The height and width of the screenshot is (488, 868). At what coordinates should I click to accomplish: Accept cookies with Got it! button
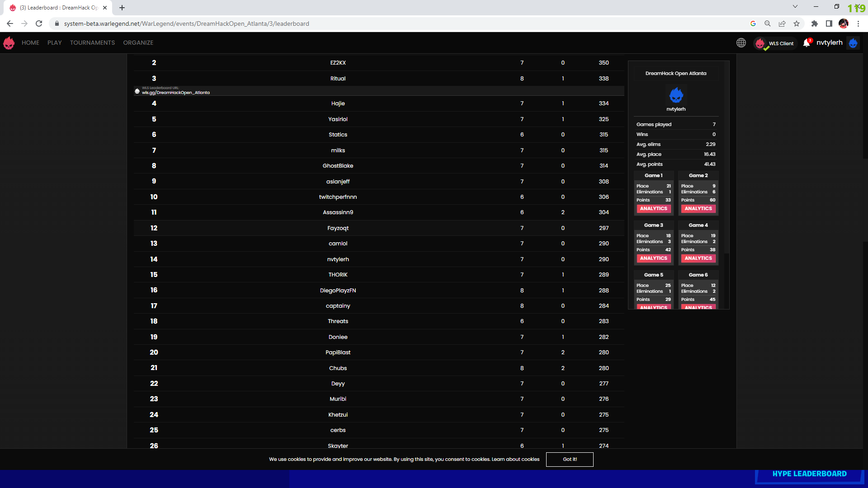[569, 460]
